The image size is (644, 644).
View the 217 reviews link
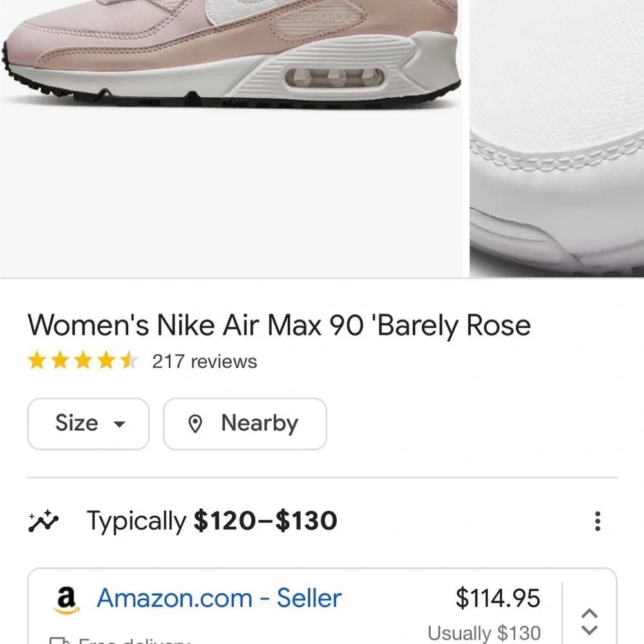coord(204,361)
